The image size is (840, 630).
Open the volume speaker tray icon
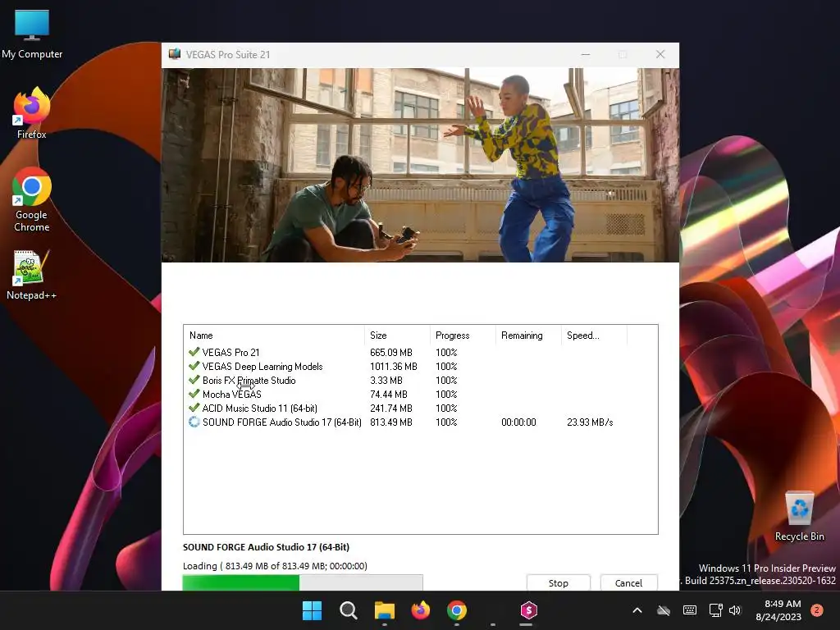click(x=734, y=610)
